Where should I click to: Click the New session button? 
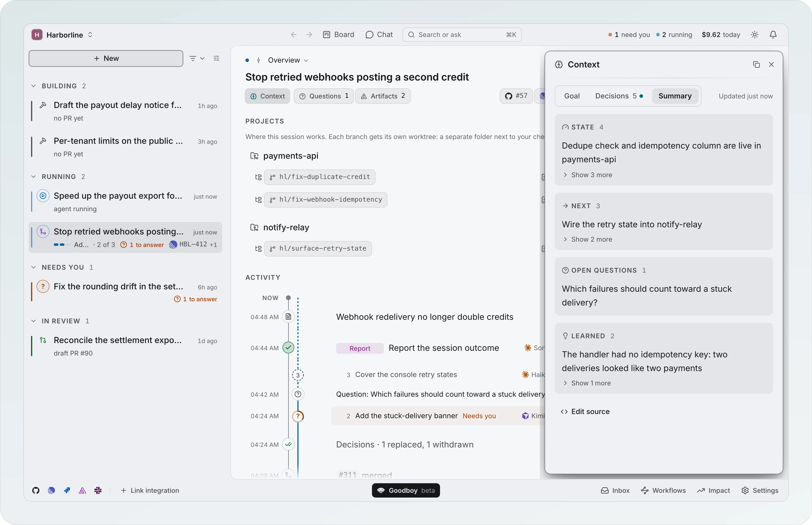pos(106,58)
